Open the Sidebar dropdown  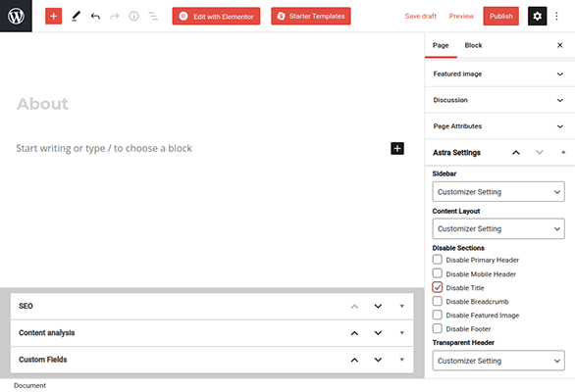pyautogui.click(x=498, y=192)
